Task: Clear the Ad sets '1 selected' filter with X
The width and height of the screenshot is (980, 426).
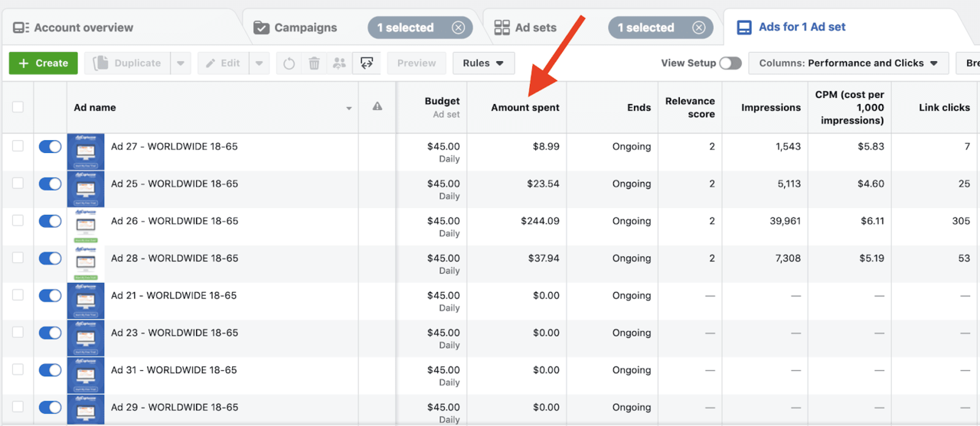Action: [x=698, y=28]
